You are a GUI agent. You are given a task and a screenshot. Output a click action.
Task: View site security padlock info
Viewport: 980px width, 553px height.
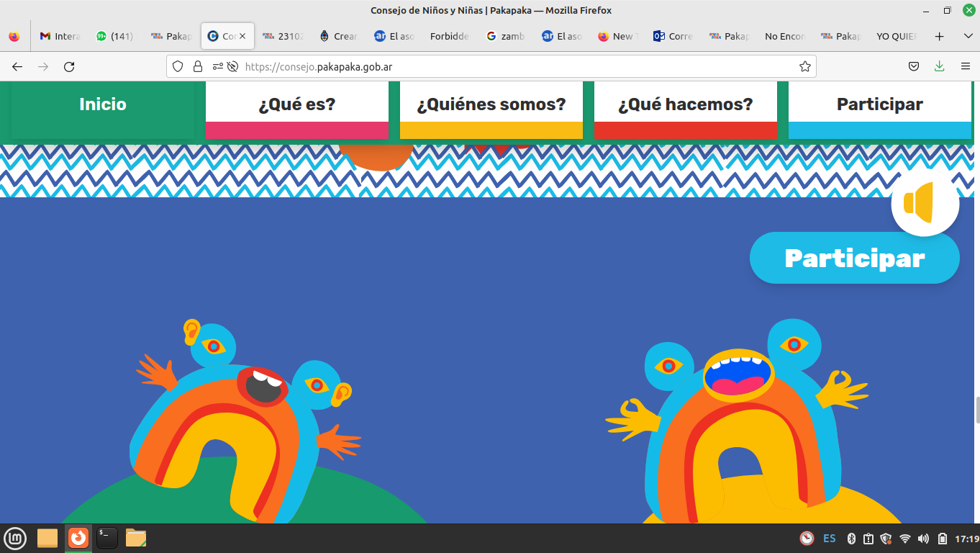[198, 66]
